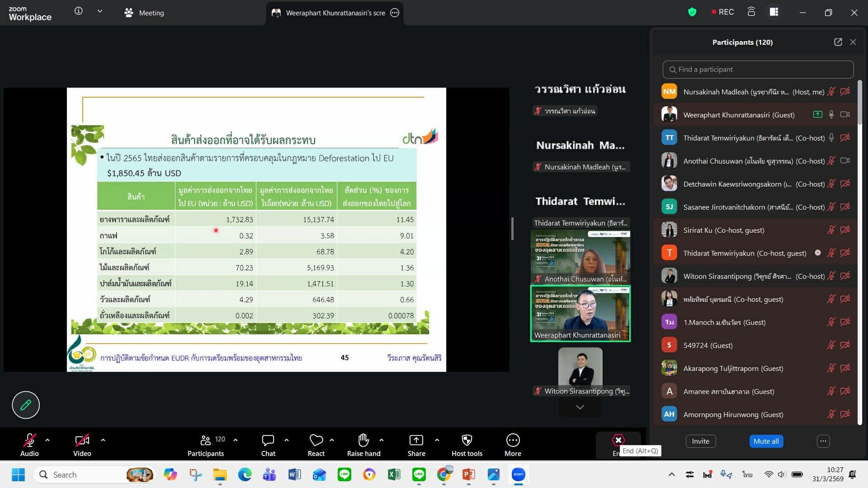Show more video tiles chevron
This screenshot has width=868, height=488.
coord(580,407)
